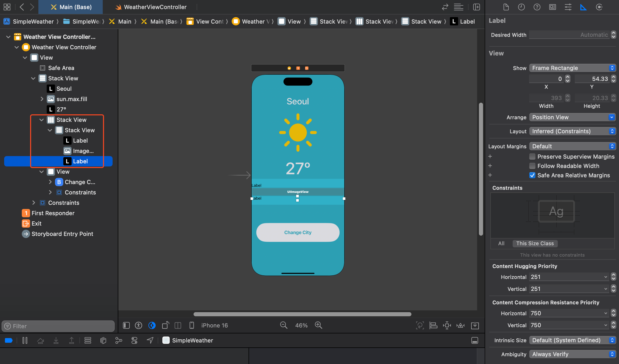Viewport: 619px width, 364px height.
Task: Open the File inspector icon
Action: coord(506,7)
